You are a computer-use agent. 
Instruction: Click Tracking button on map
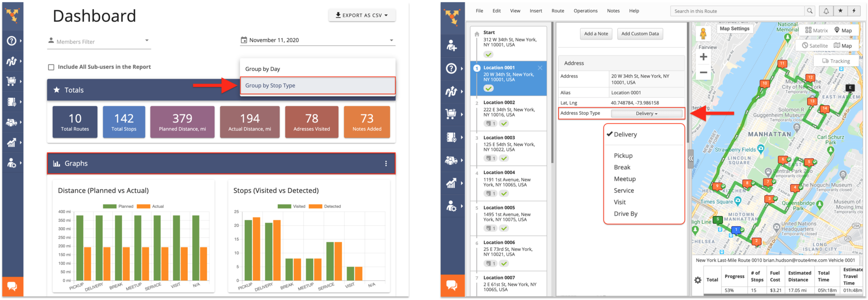[836, 61]
